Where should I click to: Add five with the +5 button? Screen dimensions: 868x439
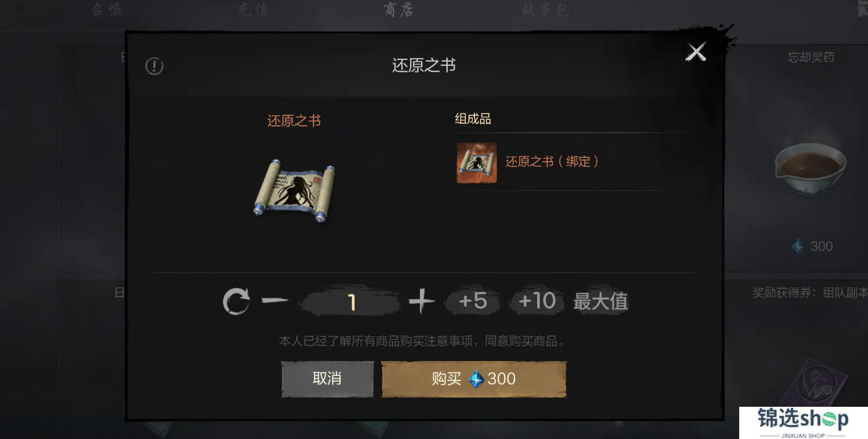(473, 301)
